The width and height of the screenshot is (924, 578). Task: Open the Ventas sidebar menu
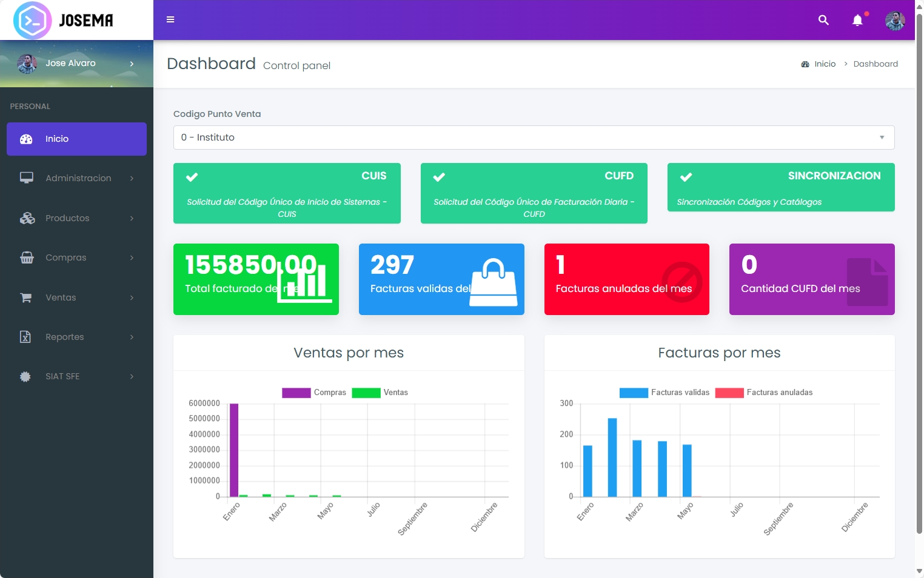pos(77,297)
